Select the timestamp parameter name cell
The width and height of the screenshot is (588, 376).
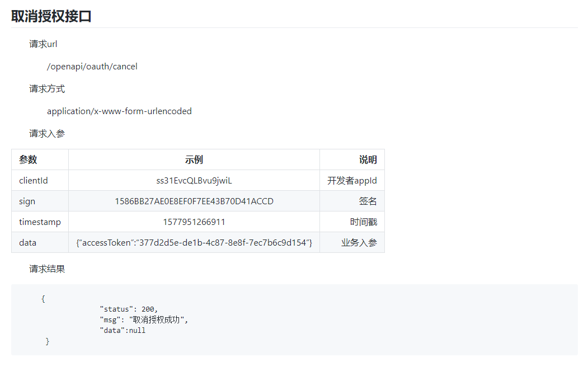[39, 222]
